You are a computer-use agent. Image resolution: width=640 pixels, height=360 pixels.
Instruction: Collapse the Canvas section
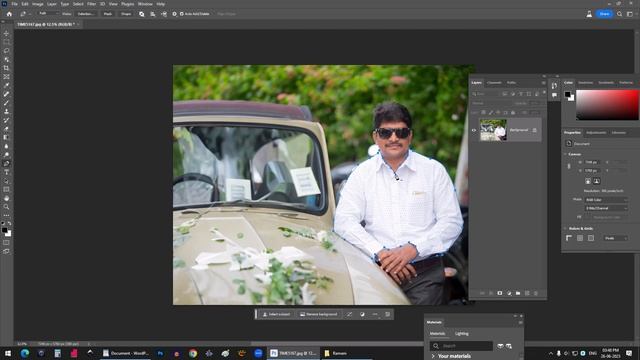[x=565, y=154]
